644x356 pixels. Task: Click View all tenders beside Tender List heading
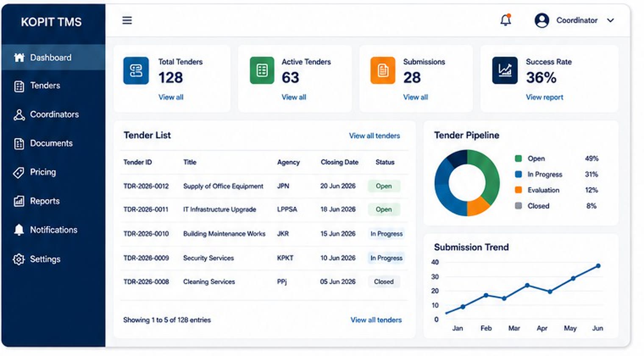(375, 136)
